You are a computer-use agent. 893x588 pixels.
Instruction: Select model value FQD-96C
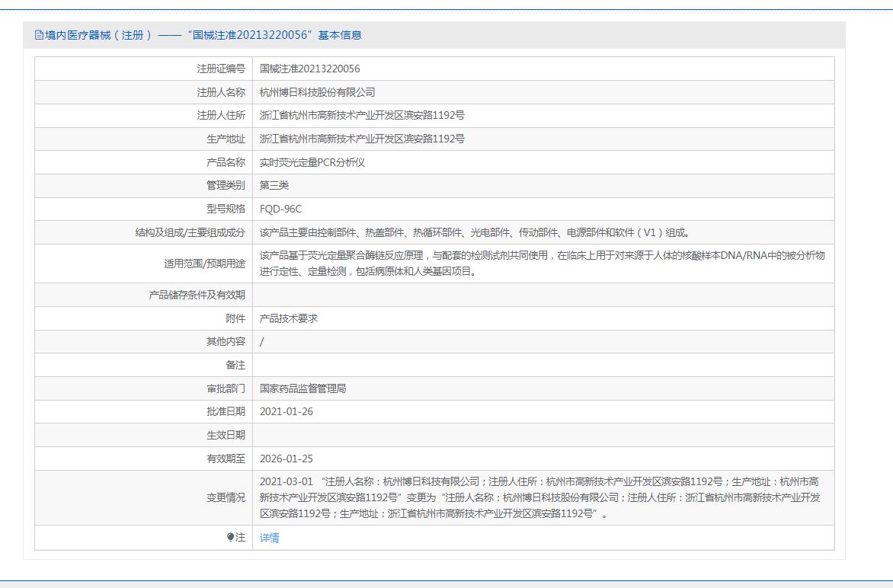pos(280,209)
